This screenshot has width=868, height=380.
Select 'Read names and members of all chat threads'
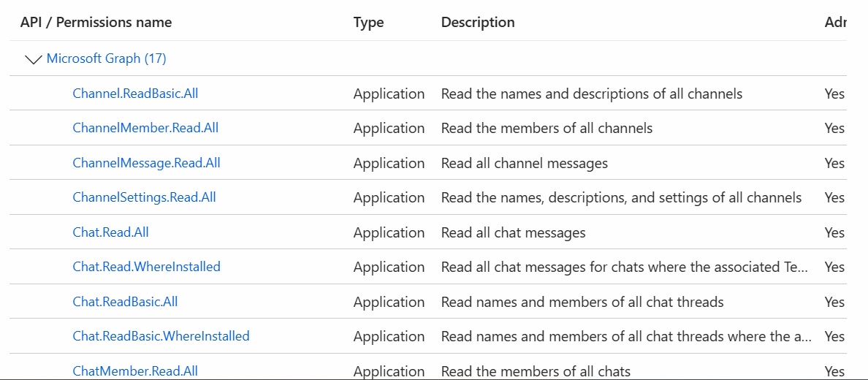click(x=582, y=301)
